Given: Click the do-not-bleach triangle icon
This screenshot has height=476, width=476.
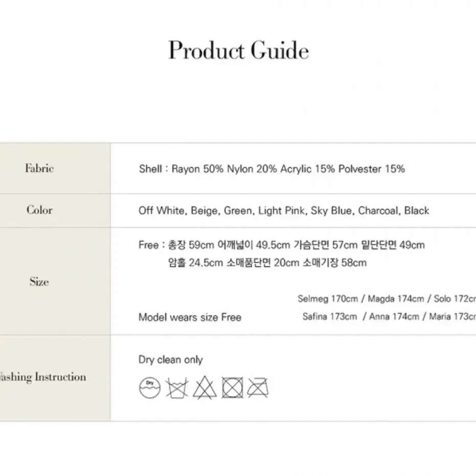Looking at the screenshot, I should [x=205, y=388].
